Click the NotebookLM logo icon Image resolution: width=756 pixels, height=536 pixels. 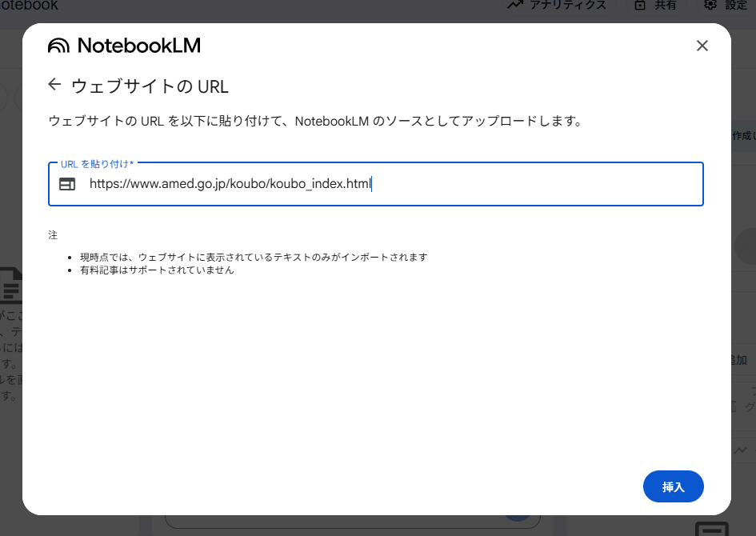tap(59, 46)
